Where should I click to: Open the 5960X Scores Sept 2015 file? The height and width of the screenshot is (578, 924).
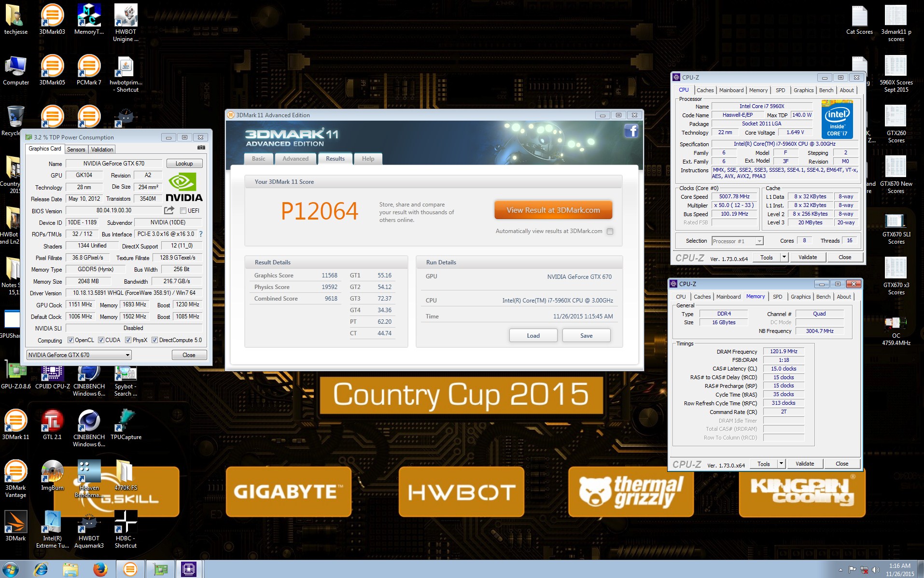[x=896, y=74]
